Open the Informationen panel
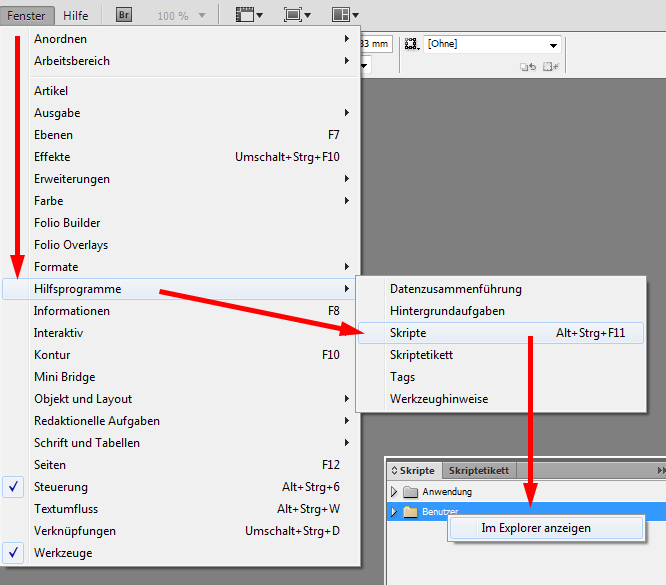The image size is (666, 585). point(179,311)
